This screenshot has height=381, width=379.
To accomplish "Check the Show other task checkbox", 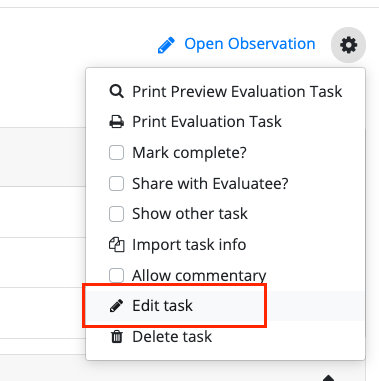I will pos(116,214).
